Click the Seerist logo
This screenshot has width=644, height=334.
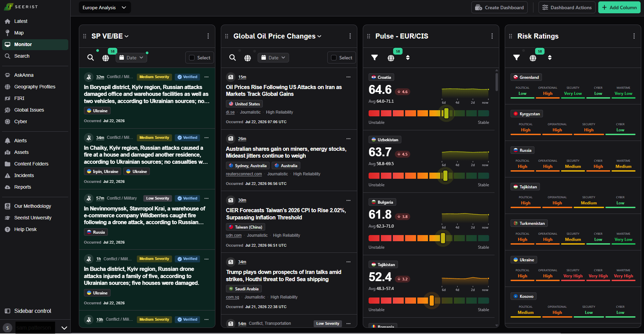pos(21,7)
